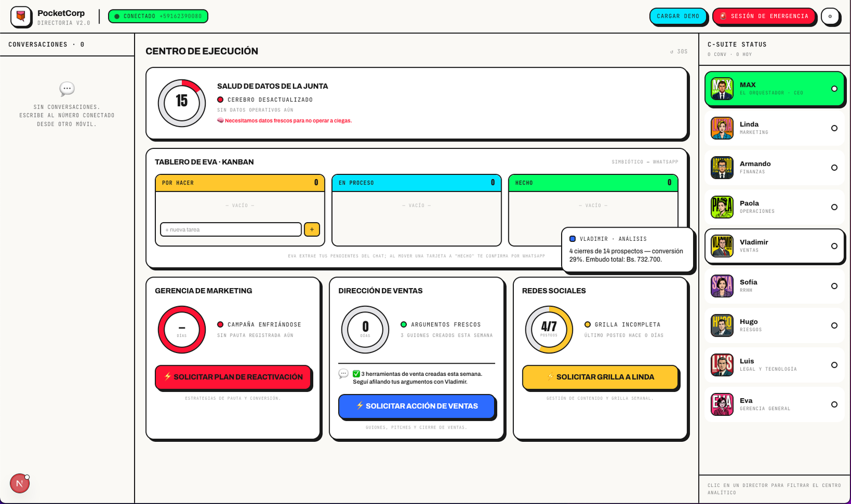Toggle the radio circle on Armando row
Image resolution: width=851 pixels, height=504 pixels.
pyautogui.click(x=834, y=167)
